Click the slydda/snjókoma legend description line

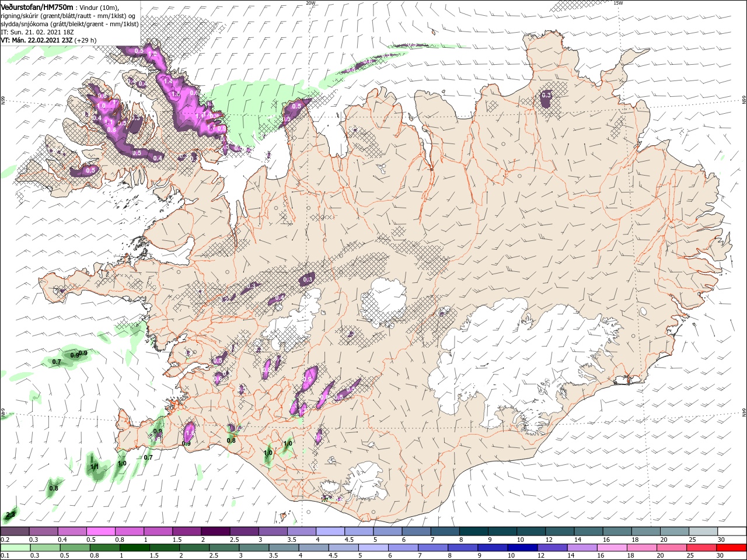tap(69, 24)
